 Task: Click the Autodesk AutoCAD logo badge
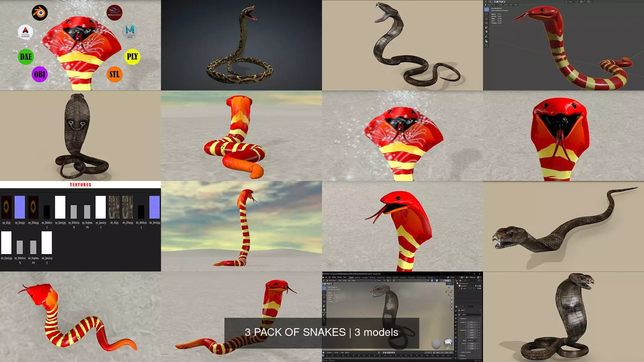coord(25,32)
